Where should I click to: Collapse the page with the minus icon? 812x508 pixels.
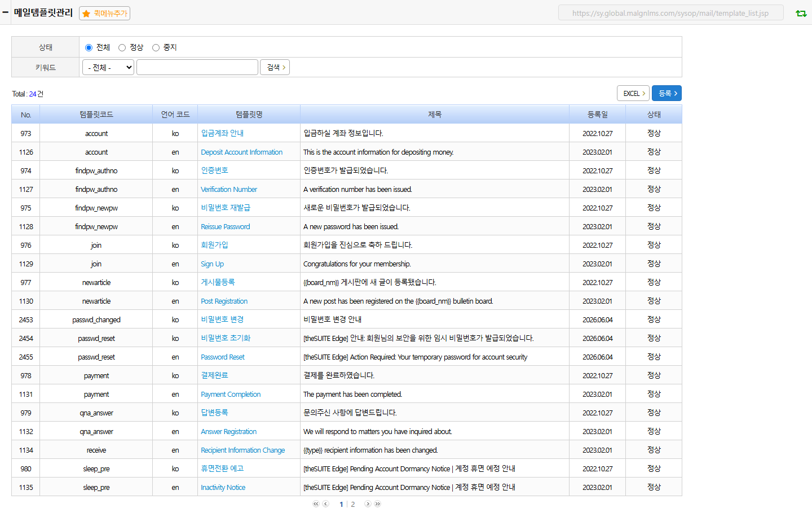click(x=6, y=12)
